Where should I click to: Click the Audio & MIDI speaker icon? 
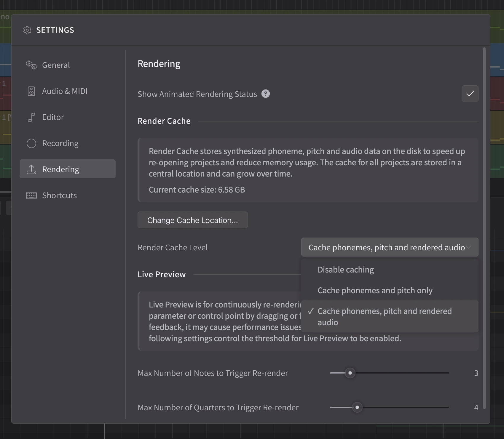tap(31, 91)
